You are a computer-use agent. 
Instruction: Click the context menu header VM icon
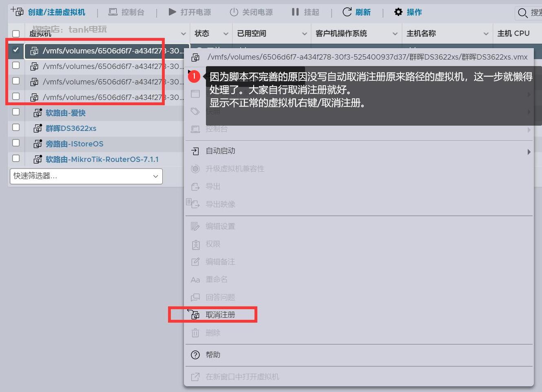195,58
